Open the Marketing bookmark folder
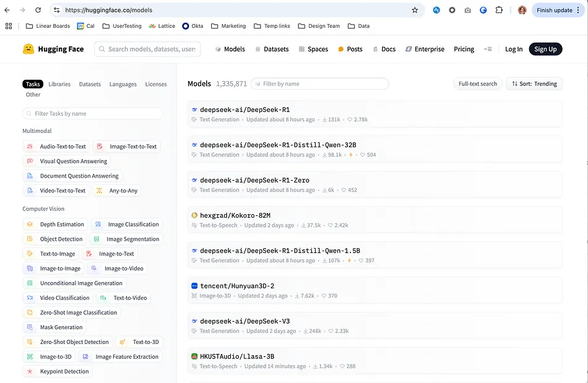Screen dimensions: 588x383 coord(228,26)
